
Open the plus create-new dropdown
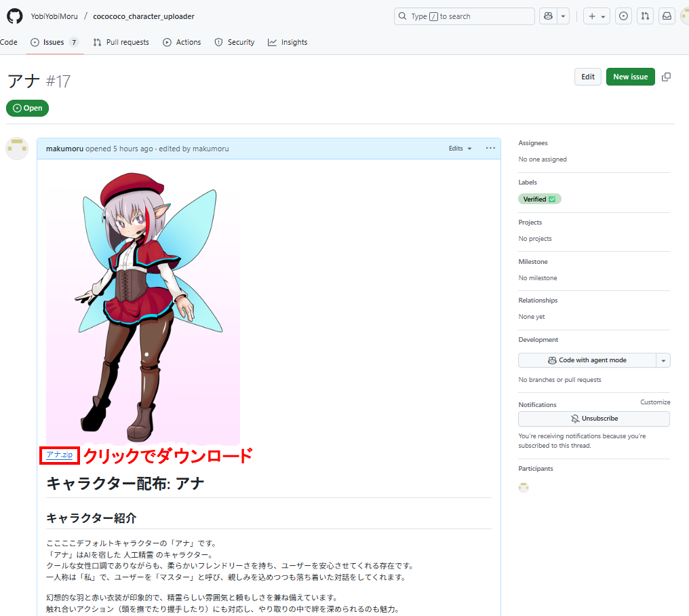click(597, 16)
